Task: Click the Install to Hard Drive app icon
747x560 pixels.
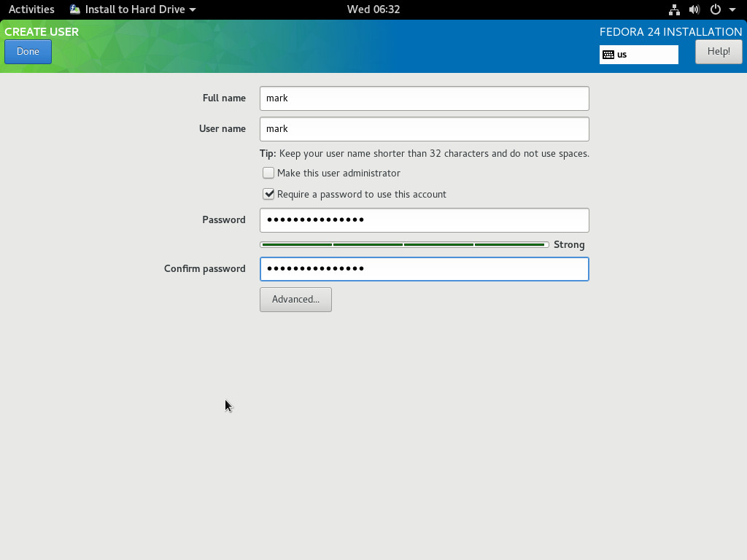Action: (x=75, y=9)
